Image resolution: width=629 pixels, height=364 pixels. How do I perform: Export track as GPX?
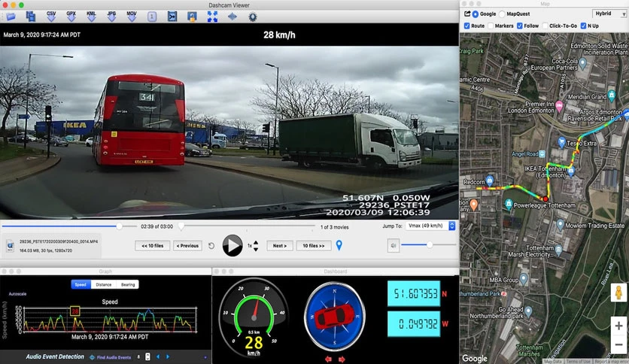pos(71,17)
